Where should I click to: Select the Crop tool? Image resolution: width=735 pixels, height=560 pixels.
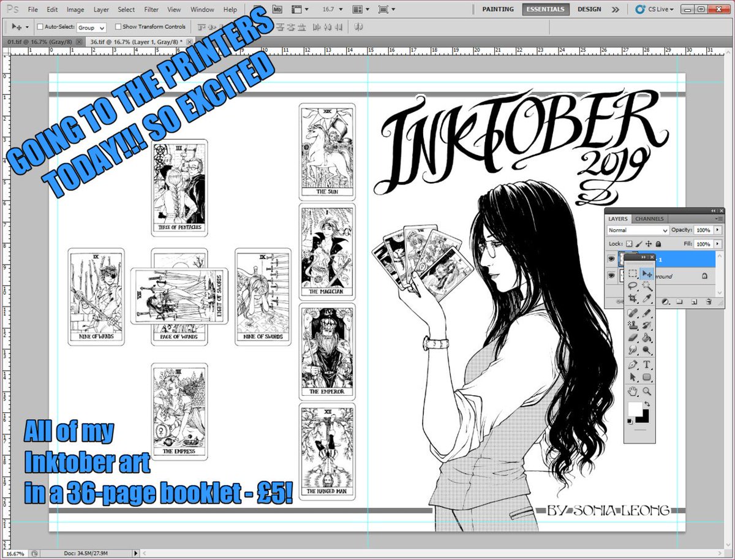[633, 298]
